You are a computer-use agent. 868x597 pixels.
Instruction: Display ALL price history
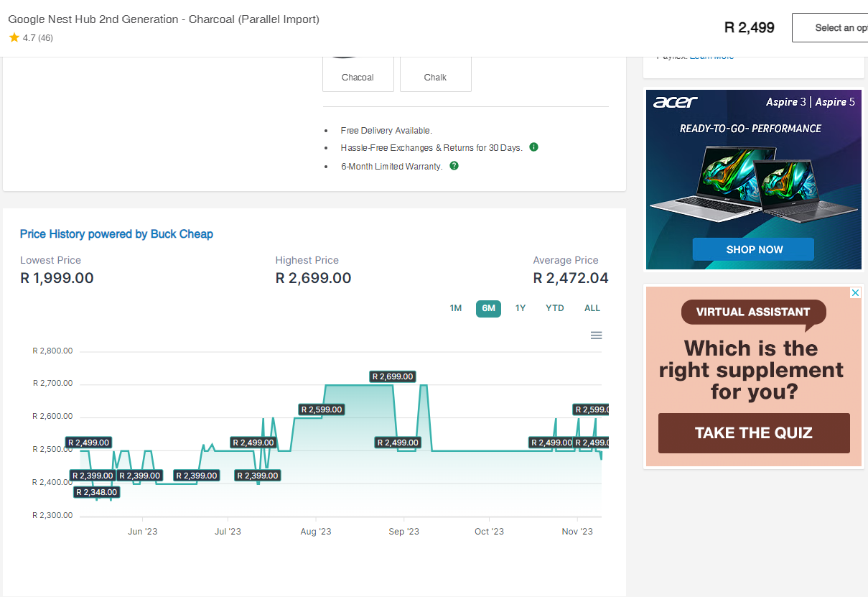[592, 308]
